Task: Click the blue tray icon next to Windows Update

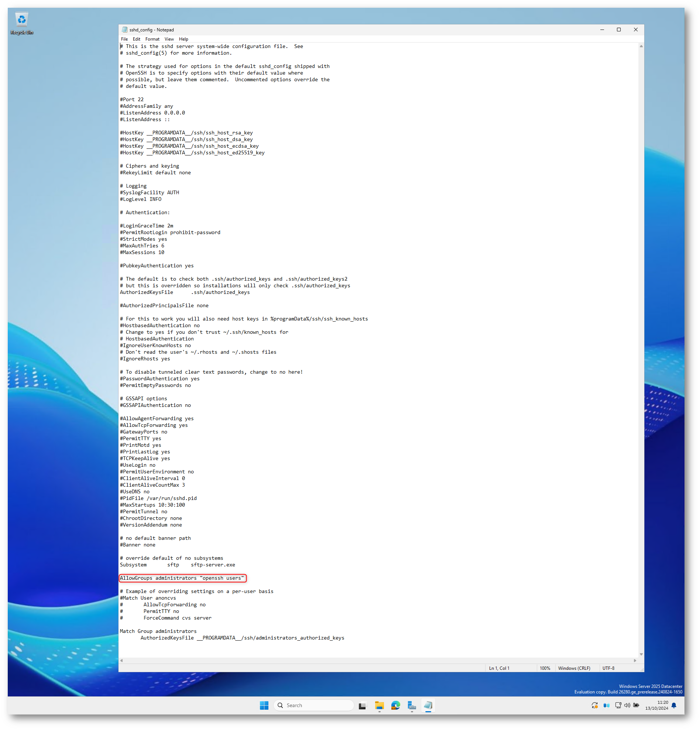Action: coord(606,705)
